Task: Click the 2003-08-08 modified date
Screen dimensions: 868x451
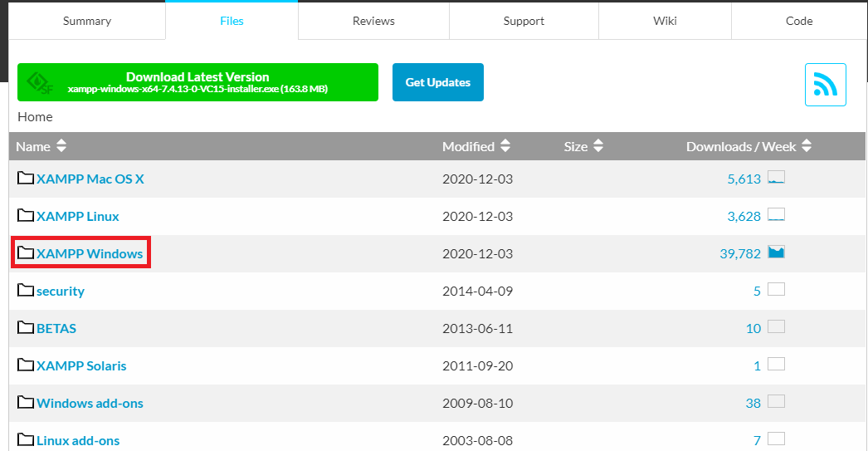Action: click(478, 440)
